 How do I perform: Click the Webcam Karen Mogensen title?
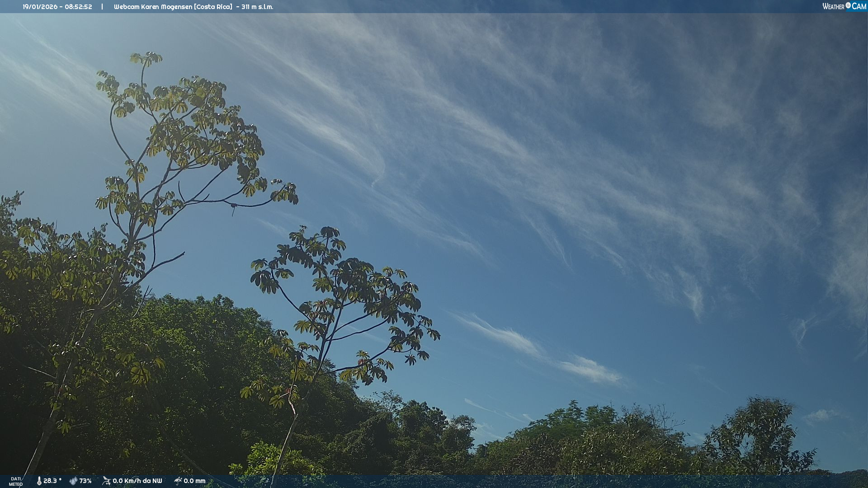click(x=153, y=7)
